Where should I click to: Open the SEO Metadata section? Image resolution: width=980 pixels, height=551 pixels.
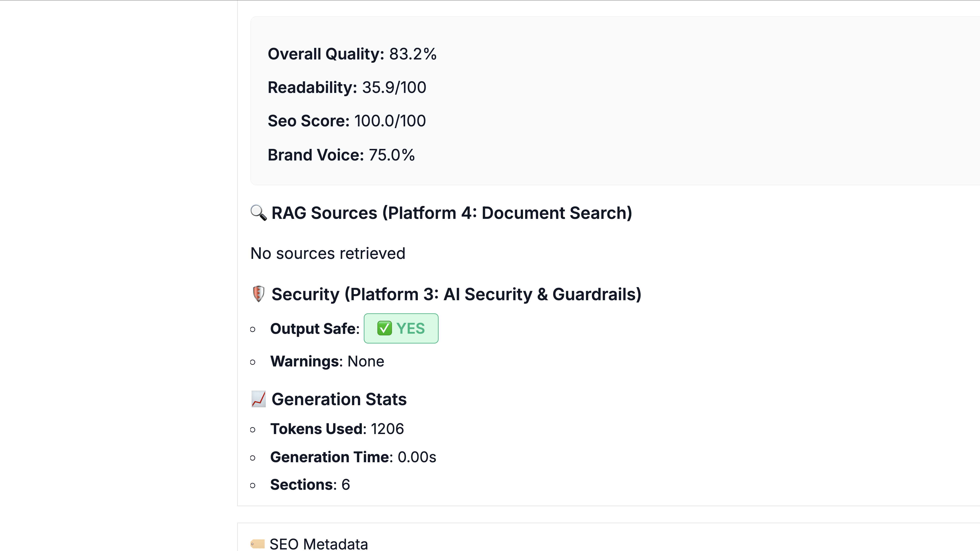(318, 544)
